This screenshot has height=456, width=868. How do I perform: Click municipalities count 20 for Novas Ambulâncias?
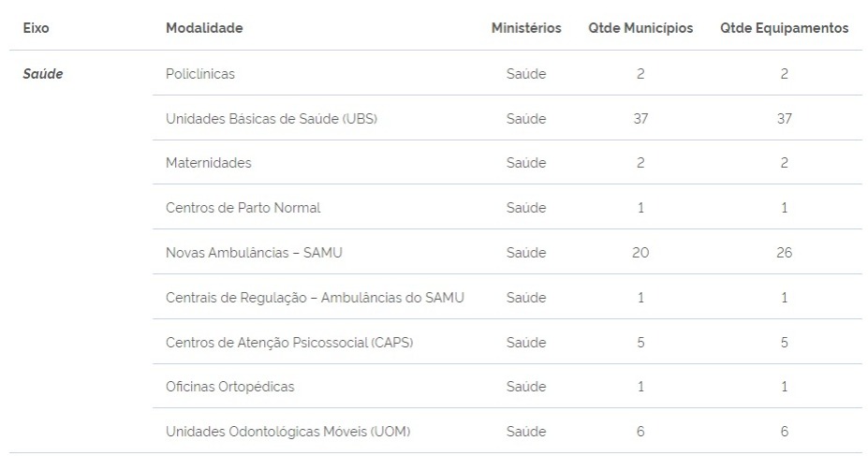[x=640, y=253]
